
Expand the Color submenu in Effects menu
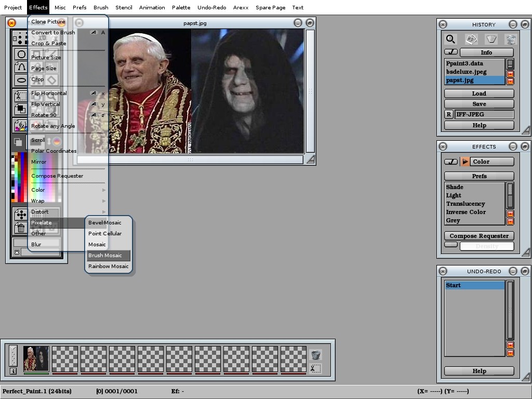click(x=68, y=190)
